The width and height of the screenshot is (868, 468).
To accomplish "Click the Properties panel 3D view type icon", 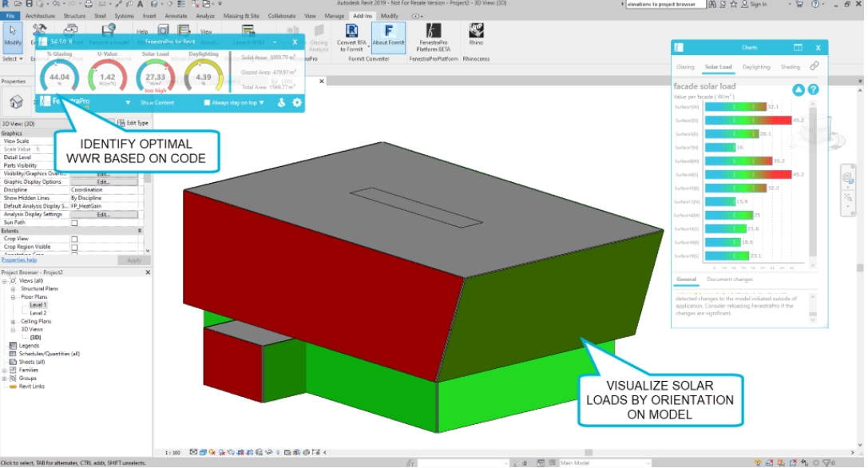I will coord(16,102).
